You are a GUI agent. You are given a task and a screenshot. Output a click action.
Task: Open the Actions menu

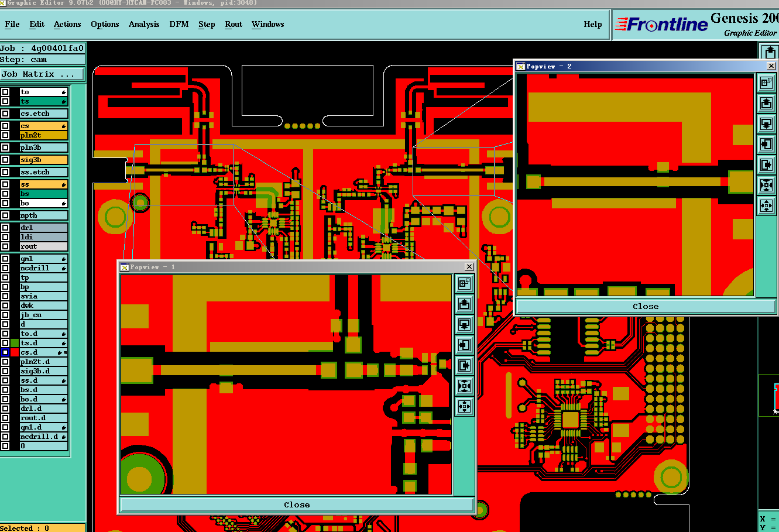coord(67,24)
